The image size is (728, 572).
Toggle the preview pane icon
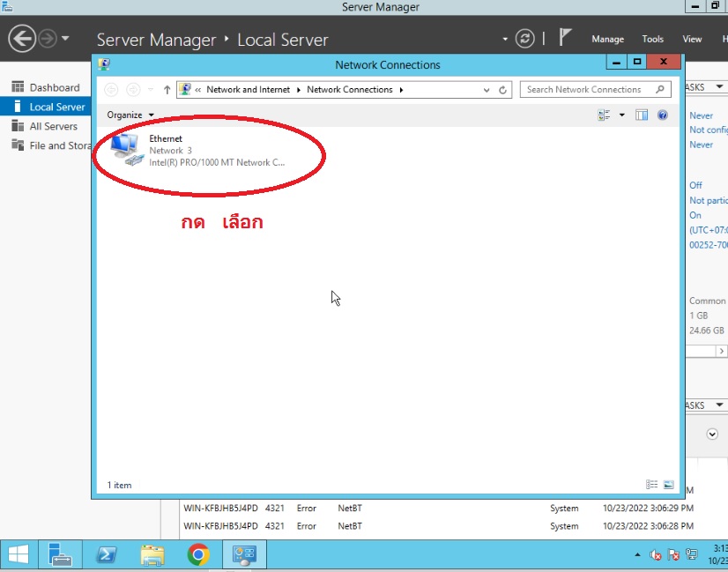pyautogui.click(x=642, y=115)
